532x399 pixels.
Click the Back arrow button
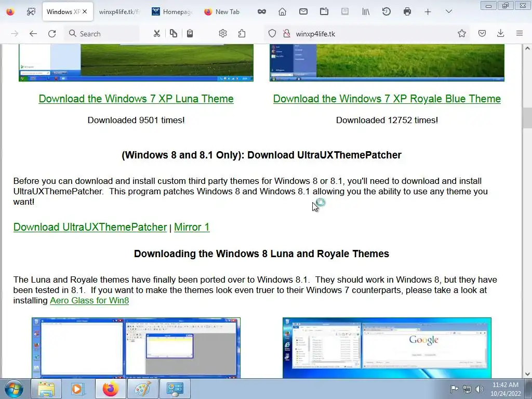point(33,34)
